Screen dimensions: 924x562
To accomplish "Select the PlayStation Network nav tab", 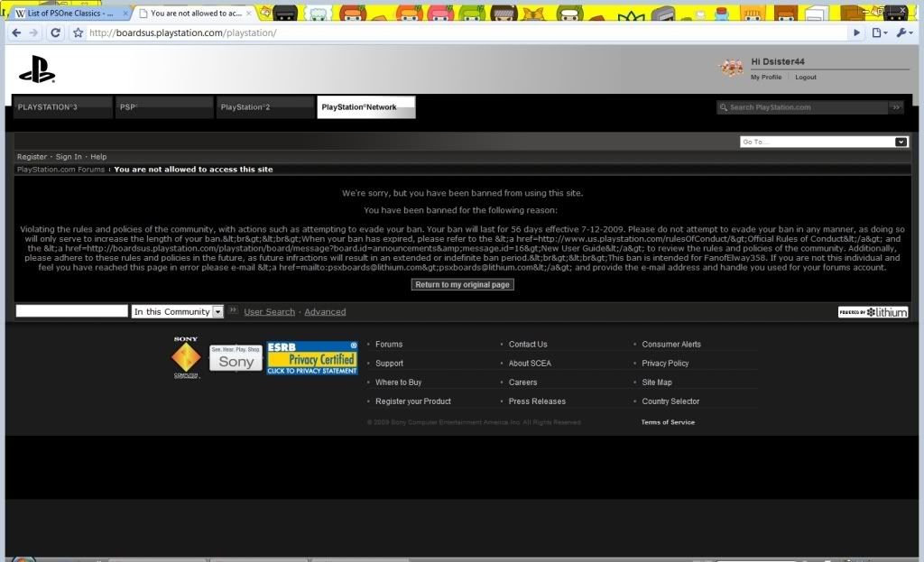I will (x=365, y=107).
